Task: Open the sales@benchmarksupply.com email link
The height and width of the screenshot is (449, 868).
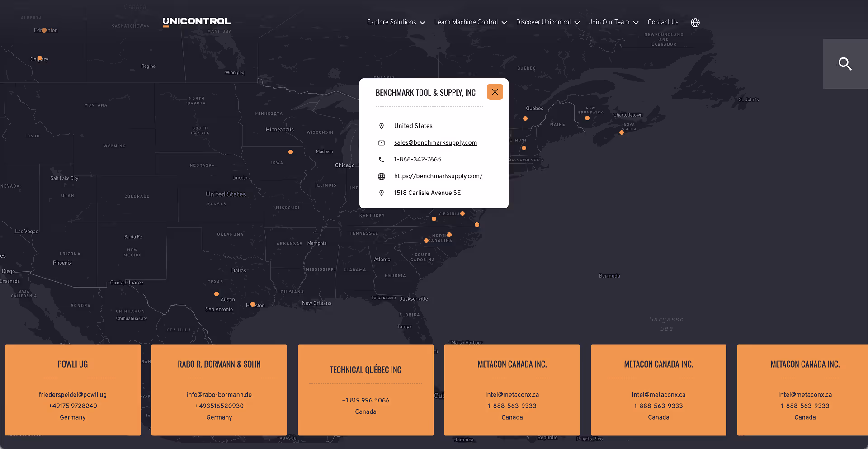Action: point(435,142)
